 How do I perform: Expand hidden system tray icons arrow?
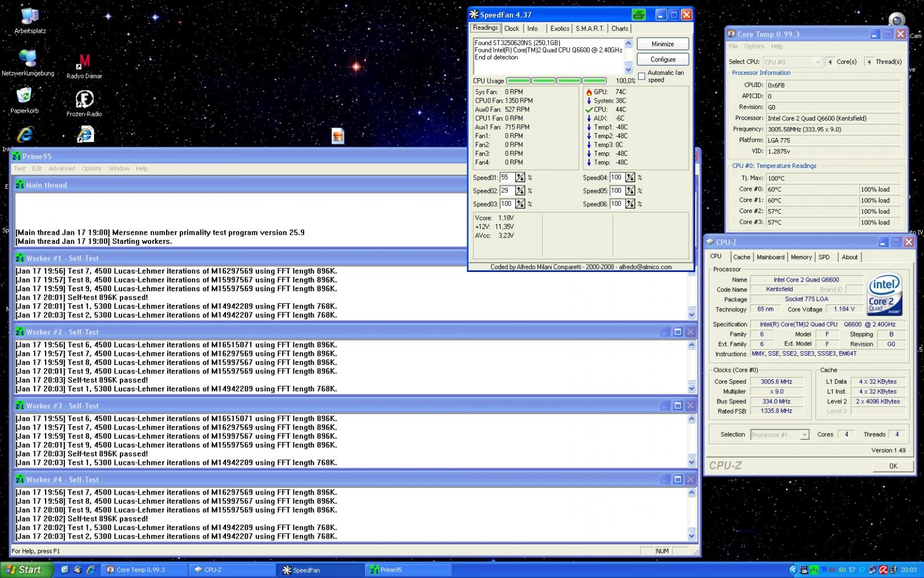(793, 570)
